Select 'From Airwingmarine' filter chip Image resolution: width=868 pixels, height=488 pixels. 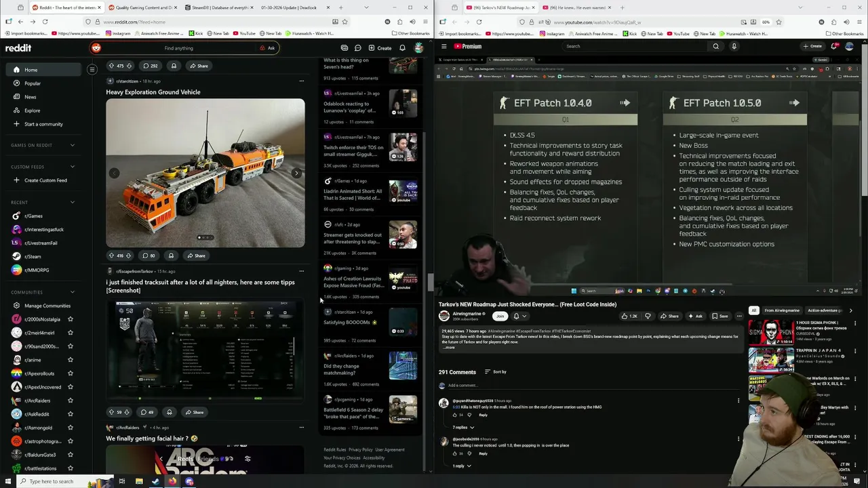click(x=782, y=310)
